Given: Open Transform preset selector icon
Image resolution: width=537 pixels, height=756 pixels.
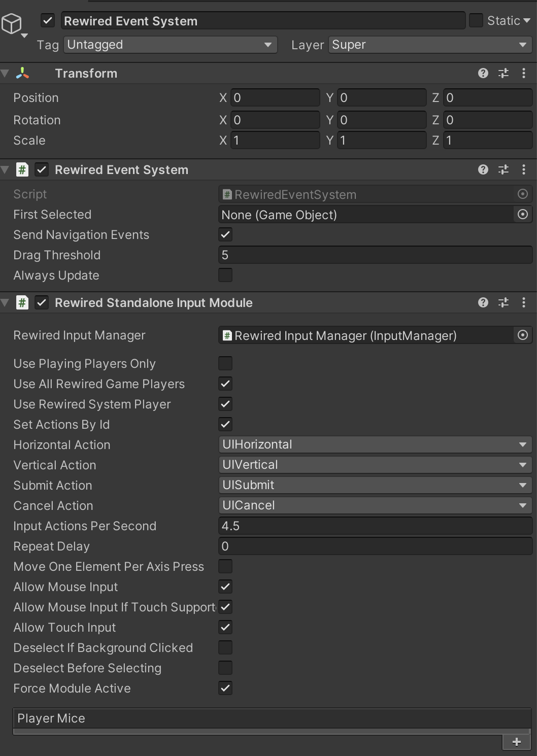Looking at the screenshot, I should coord(504,73).
